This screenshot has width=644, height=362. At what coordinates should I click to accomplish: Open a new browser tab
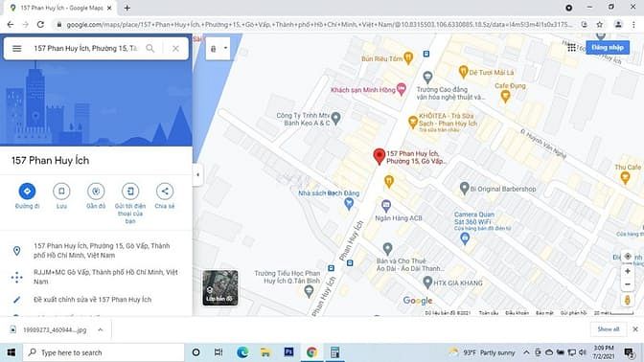pyautogui.click(x=127, y=8)
